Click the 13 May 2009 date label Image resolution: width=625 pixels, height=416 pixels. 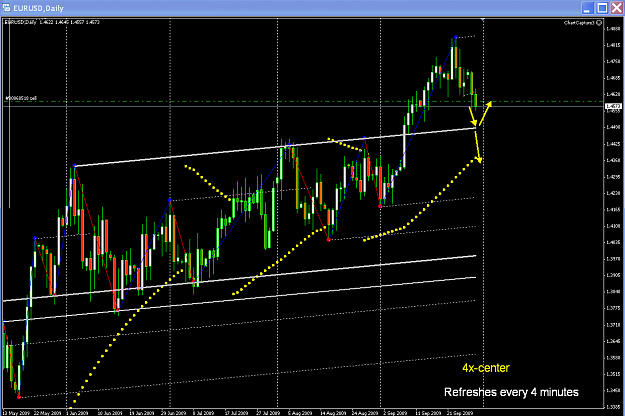pos(16,413)
